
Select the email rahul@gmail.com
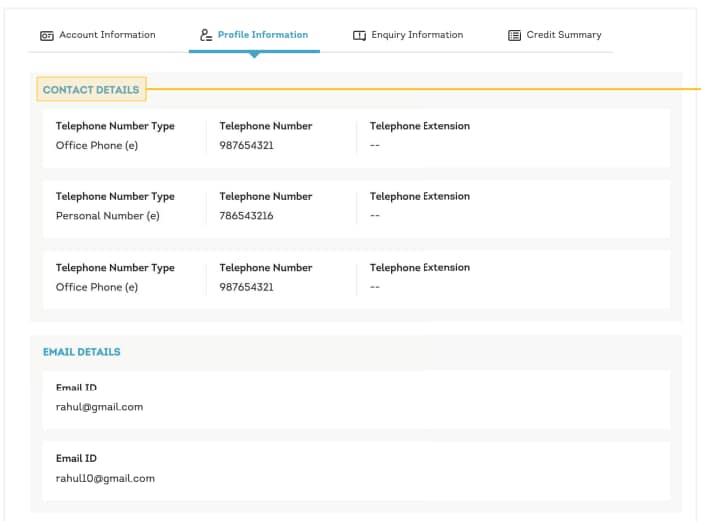[99, 407]
